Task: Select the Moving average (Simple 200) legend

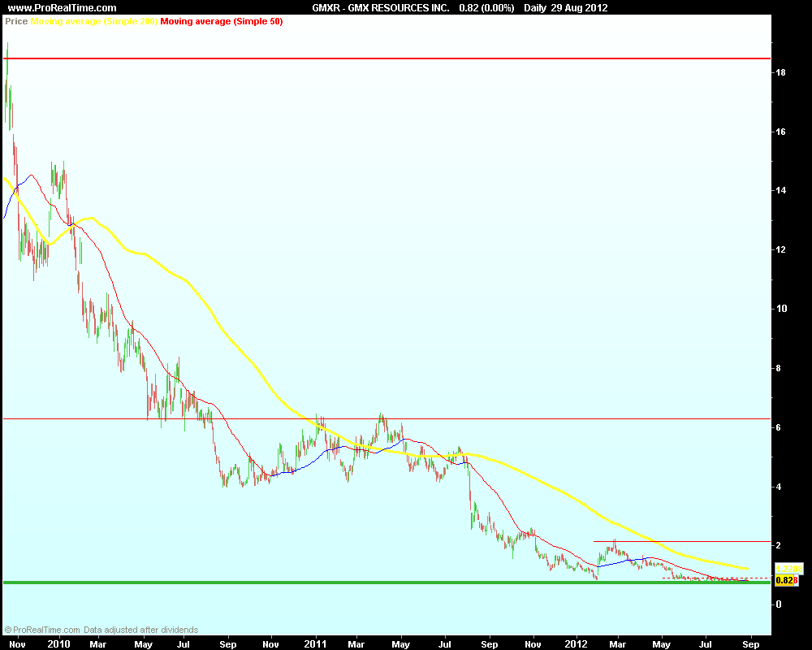Action: pos(93,21)
